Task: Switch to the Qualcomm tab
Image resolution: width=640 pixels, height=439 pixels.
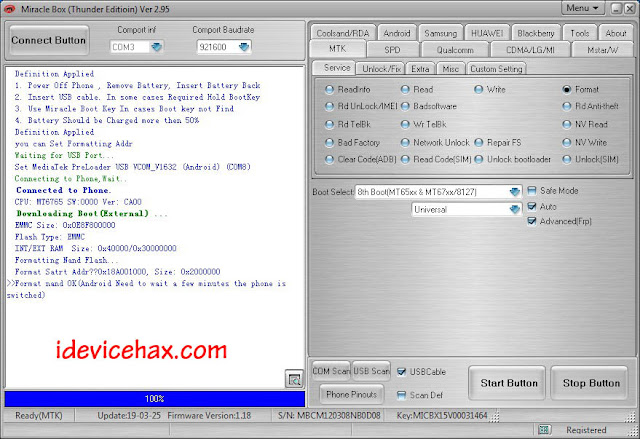Action: tap(455, 50)
